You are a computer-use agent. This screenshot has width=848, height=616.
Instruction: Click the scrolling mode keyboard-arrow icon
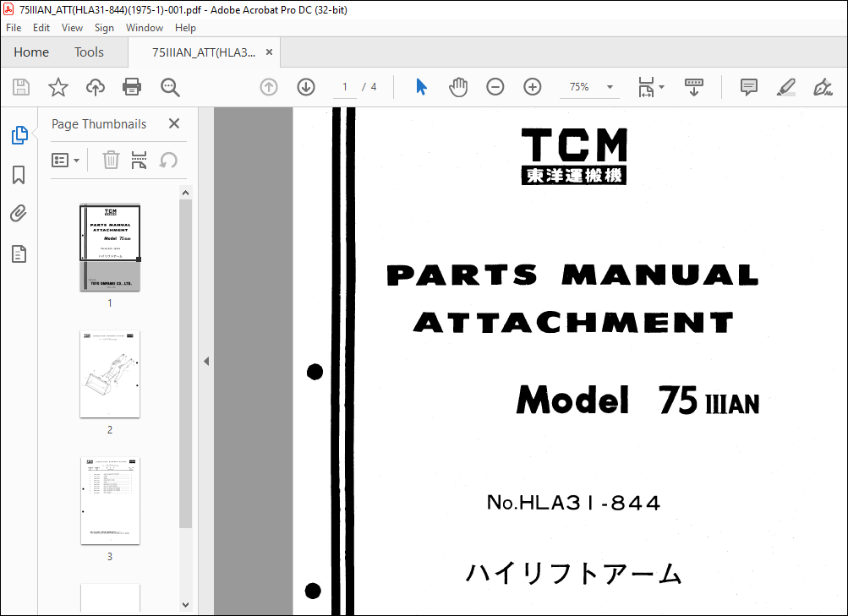coord(694,87)
